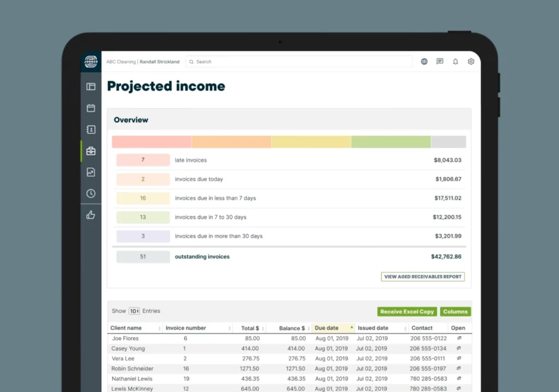Select the Nathaniel Lewis client name cell
This screenshot has width=559, height=392.
[x=132, y=378]
